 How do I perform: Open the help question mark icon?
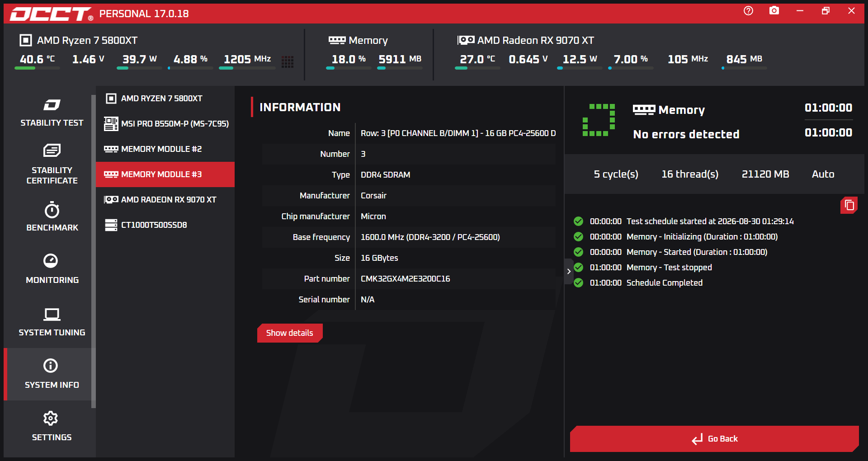tap(748, 11)
